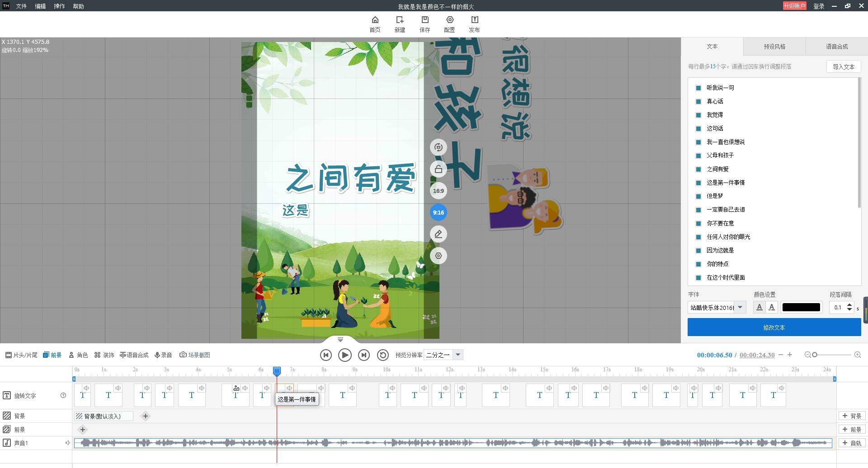Open the 配置 configuration icon

(449, 24)
